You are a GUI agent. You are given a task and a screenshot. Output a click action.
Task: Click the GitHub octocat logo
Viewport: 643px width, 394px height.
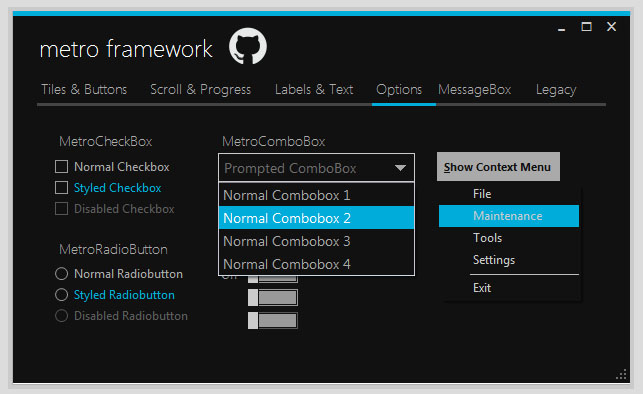pyautogui.click(x=248, y=46)
